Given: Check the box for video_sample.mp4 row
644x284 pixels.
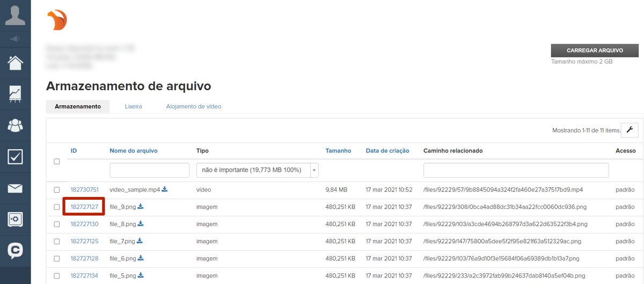Looking at the screenshot, I should 57,190.
